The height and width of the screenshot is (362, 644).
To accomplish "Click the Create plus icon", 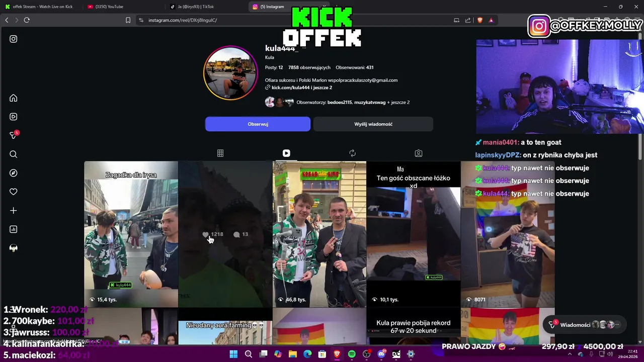I will 14,211.
